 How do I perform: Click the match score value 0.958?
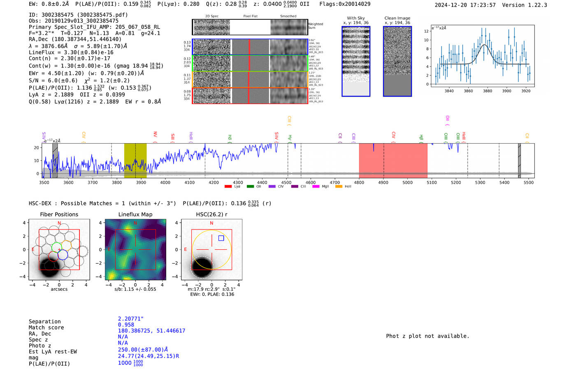tap(126, 325)
